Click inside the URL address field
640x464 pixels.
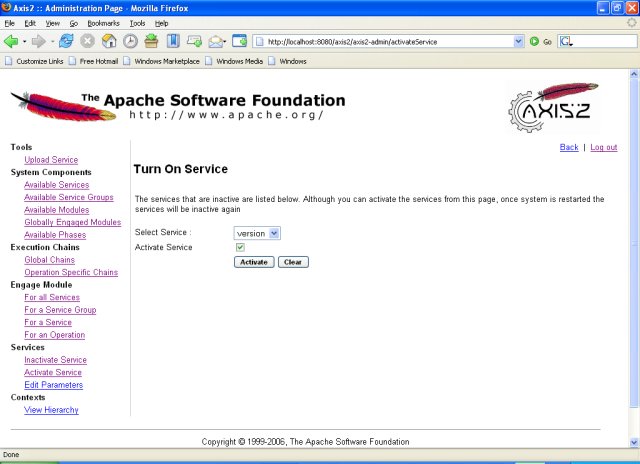pyautogui.click(x=388, y=41)
